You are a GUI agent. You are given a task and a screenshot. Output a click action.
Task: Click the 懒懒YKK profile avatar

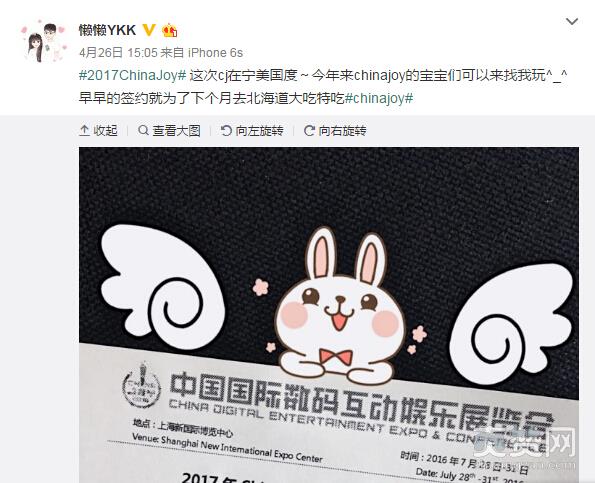tap(43, 41)
